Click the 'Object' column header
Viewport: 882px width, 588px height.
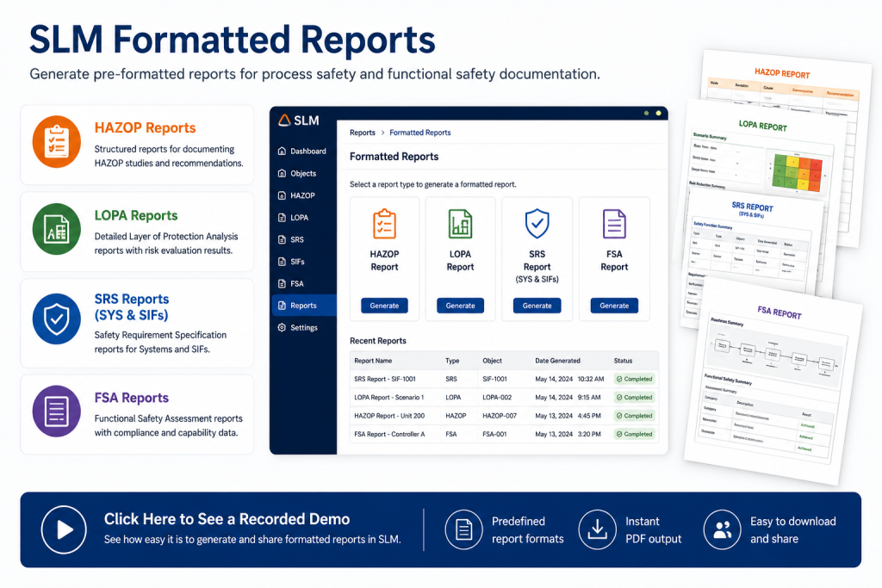[x=492, y=361]
